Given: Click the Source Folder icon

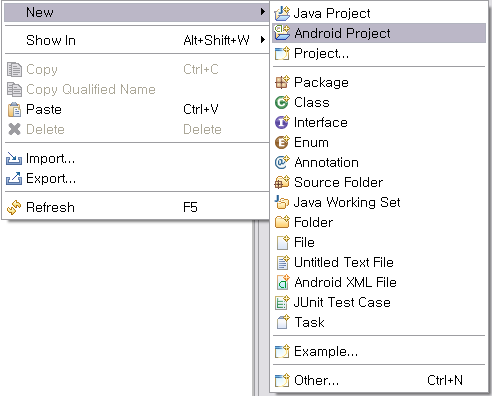Looking at the screenshot, I should tap(282, 182).
